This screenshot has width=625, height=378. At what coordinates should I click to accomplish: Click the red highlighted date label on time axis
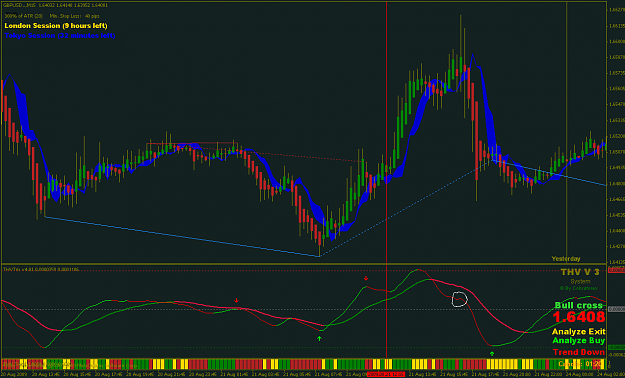(x=386, y=374)
